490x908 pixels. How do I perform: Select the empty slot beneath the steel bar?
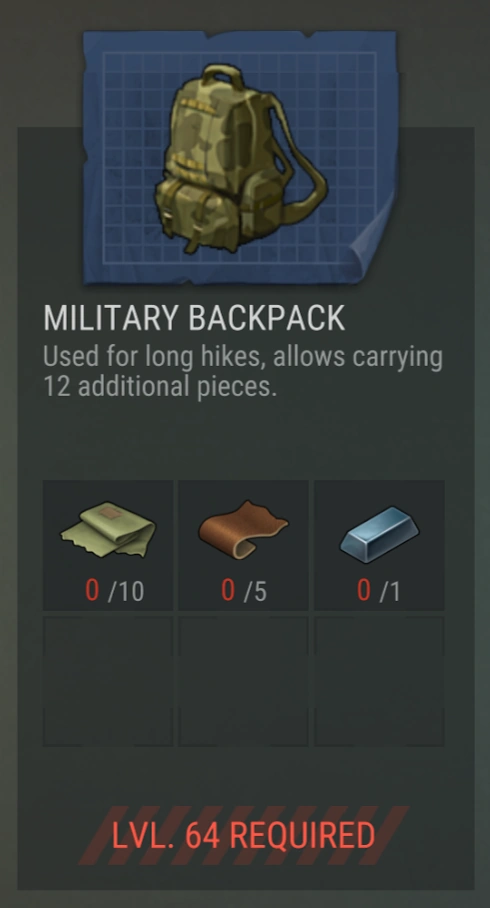click(x=379, y=681)
